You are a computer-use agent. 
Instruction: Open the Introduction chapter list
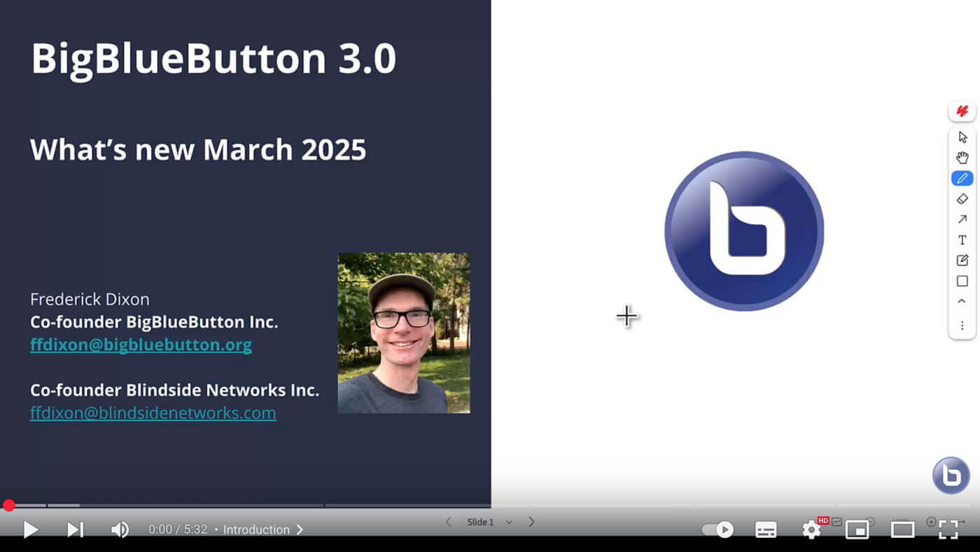(x=262, y=530)
